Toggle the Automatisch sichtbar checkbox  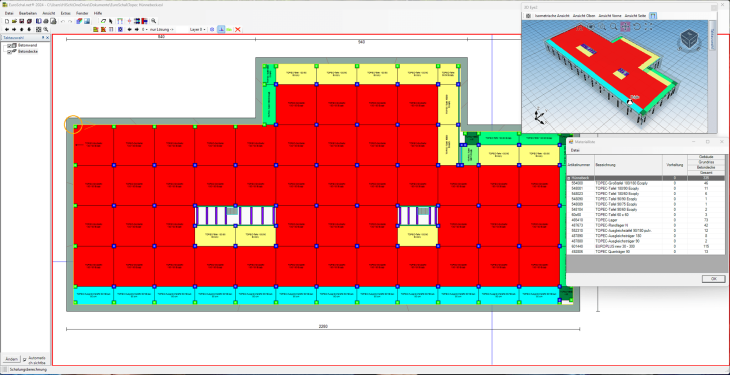click(x=25, y=360)
